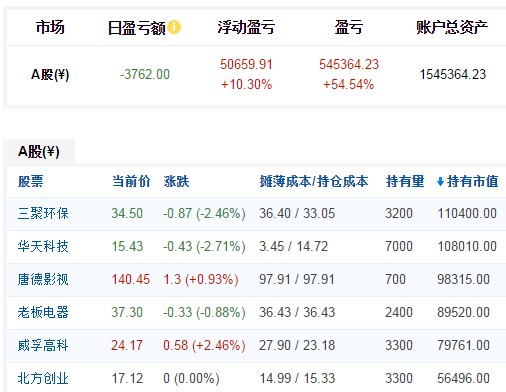Sort by 持有市值 column header
The height and width of the screenshot is (392, 506).
click(x=473, y=182)
